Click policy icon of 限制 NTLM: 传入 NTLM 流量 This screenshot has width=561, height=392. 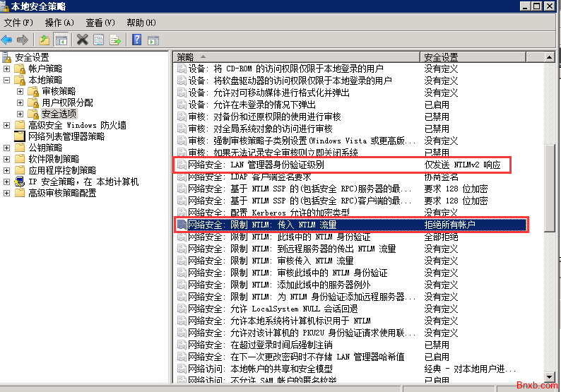click(x=182, y=225)
